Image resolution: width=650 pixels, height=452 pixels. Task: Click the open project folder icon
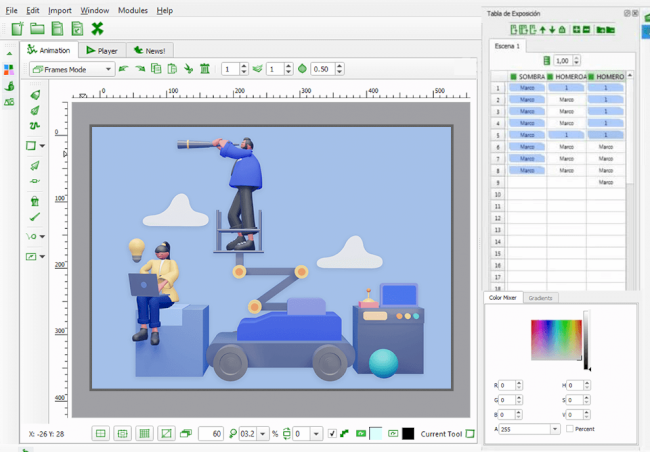pos(37,28)
